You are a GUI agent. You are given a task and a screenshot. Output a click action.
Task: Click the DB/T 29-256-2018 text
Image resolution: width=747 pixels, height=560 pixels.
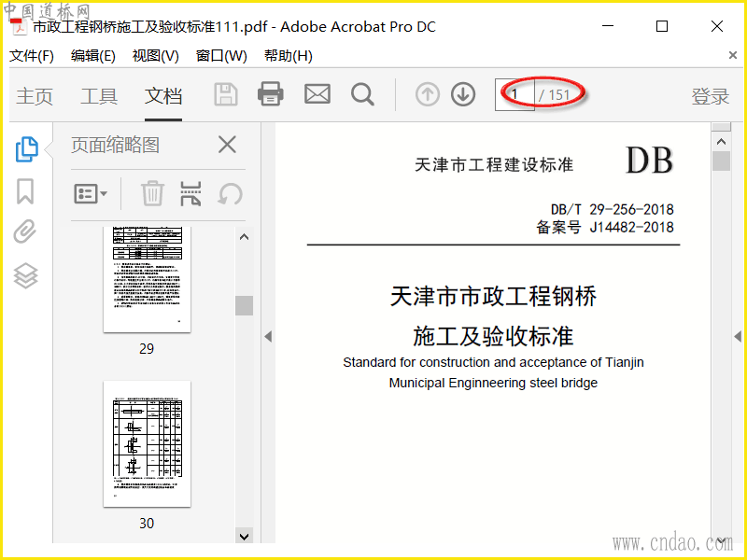pyautogui.click(x=613, y=209)
